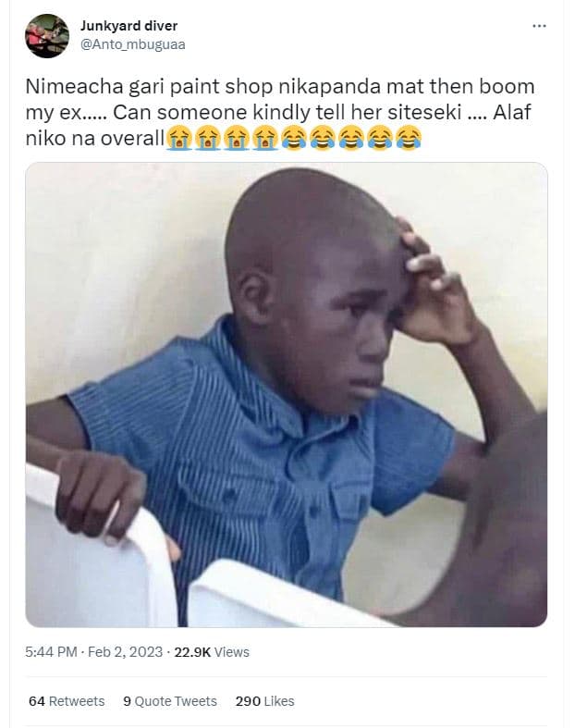
Task: Select the first loudly crying emoji
Action: tap(179, 139)
